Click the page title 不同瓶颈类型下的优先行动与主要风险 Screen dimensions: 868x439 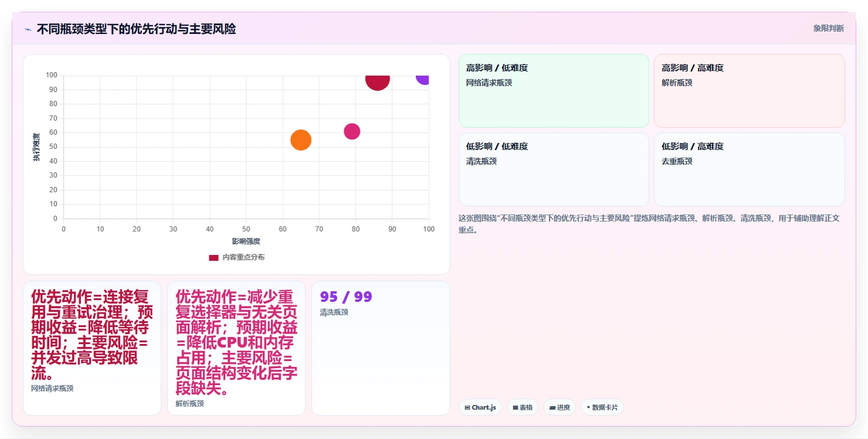point(136,29)
